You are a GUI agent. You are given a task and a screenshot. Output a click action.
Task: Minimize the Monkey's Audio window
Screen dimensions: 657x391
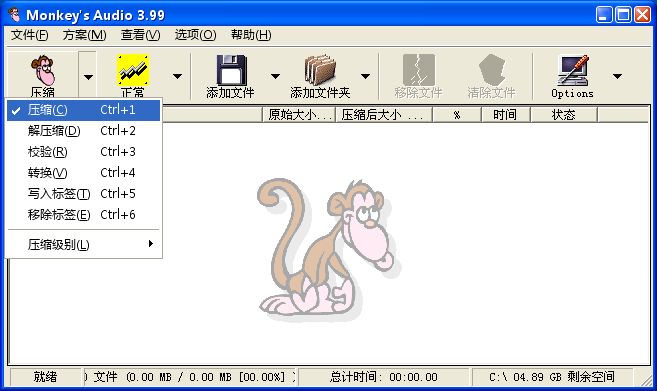(604, 15)
